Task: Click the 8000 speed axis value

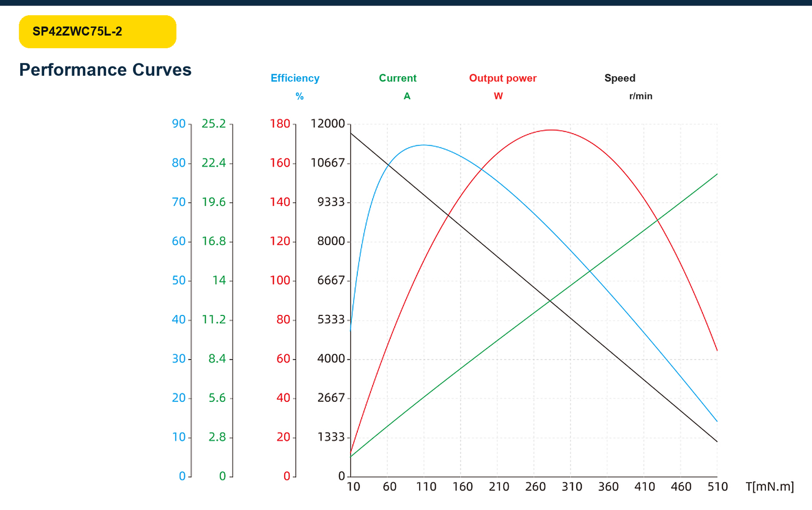Action: pos(331,241)
